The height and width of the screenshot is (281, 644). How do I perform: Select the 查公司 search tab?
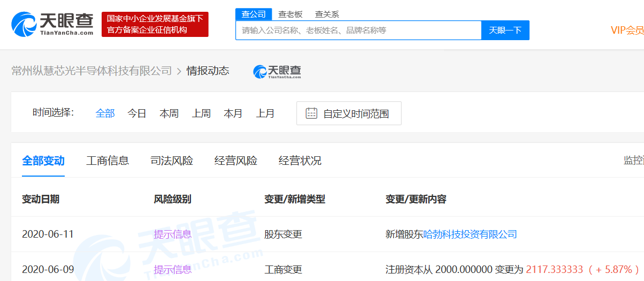pyautogui.click(x=254, y=14)
